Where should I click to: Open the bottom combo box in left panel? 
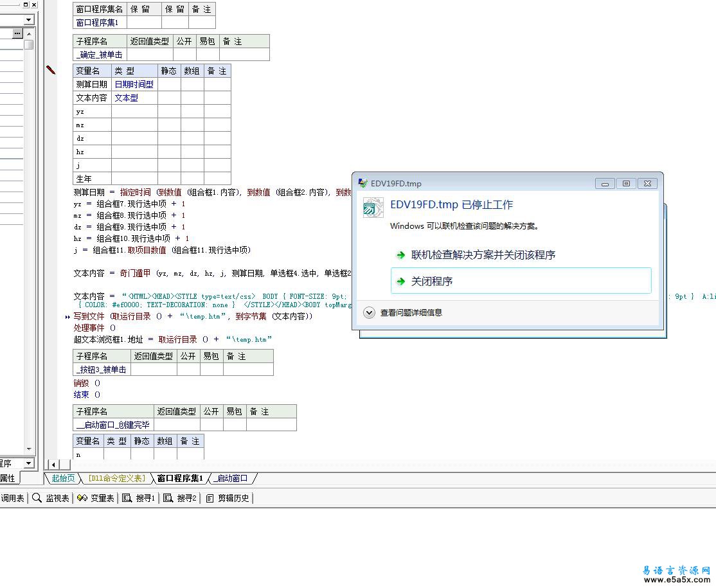(x=29, y=463)
